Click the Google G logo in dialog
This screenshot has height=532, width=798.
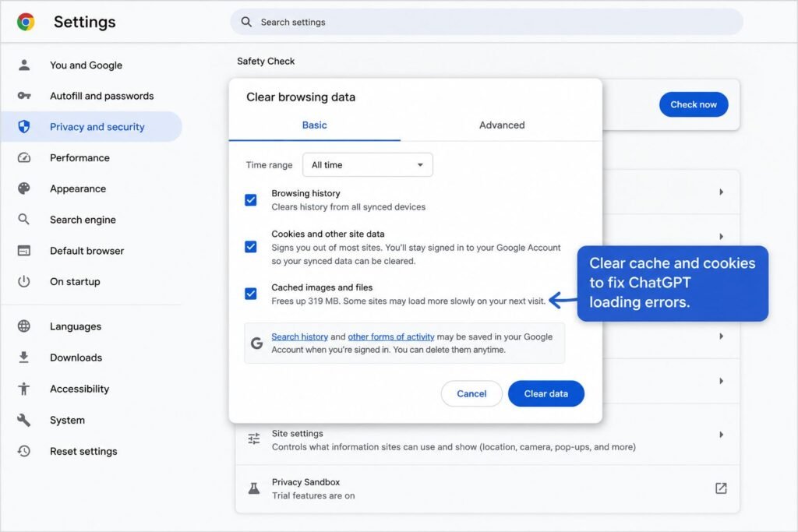257,344
